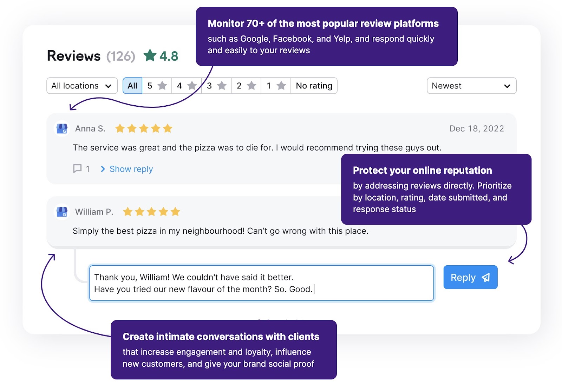Click inside the reply text box to William
562x392 pixels.
262,283
